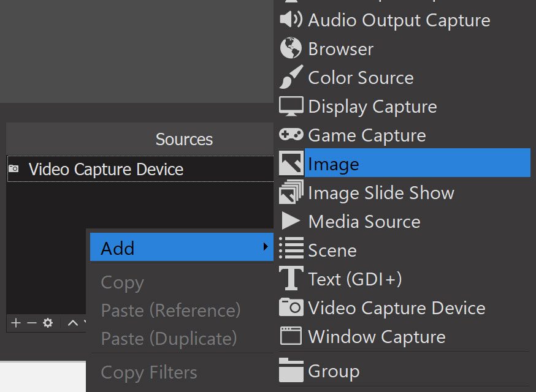Select Video Capture Device in Sources list
This screenshot has height=392, width=536.
click(105, 169)
